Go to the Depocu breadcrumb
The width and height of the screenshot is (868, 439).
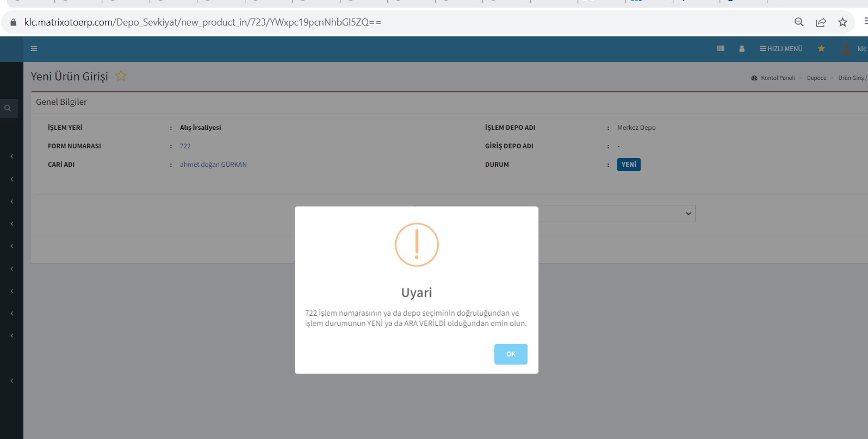816,78
